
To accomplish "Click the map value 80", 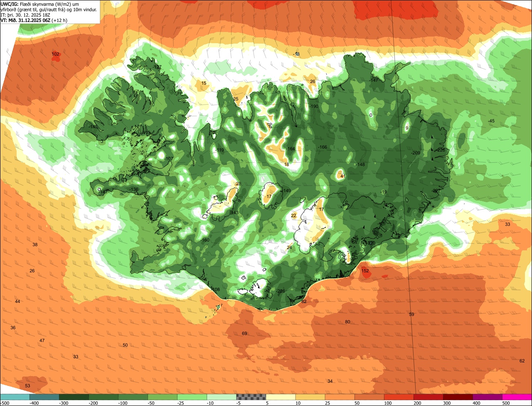I will 347,322.
